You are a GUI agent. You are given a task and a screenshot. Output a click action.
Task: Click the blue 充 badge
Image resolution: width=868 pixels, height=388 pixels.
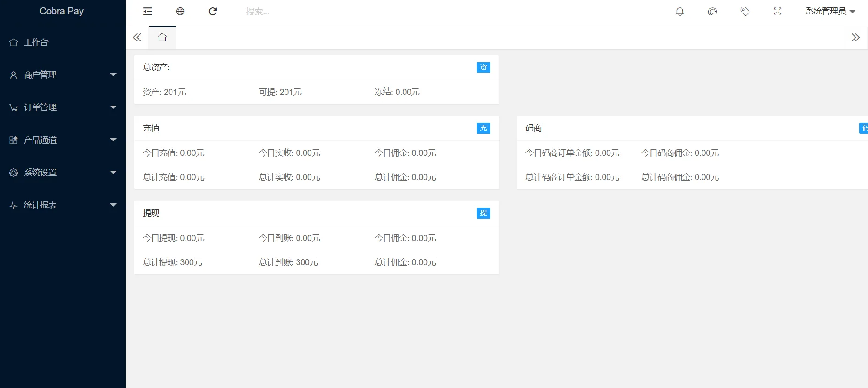pyautogui.click(x=483, y=128)
